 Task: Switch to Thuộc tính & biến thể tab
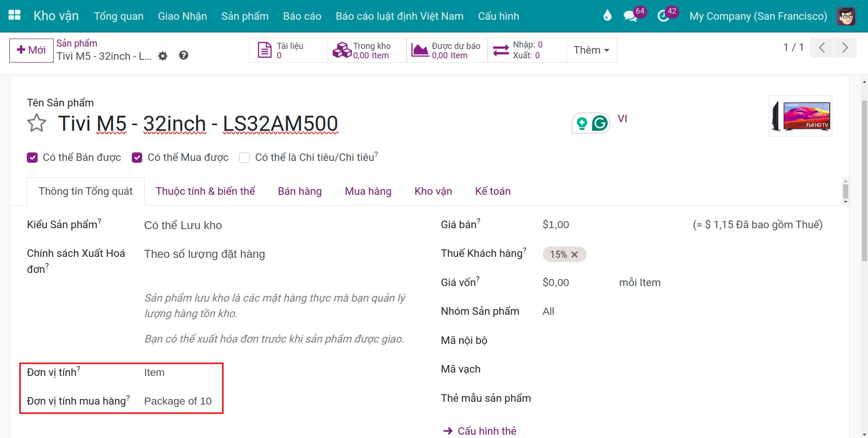pos(205,191)
